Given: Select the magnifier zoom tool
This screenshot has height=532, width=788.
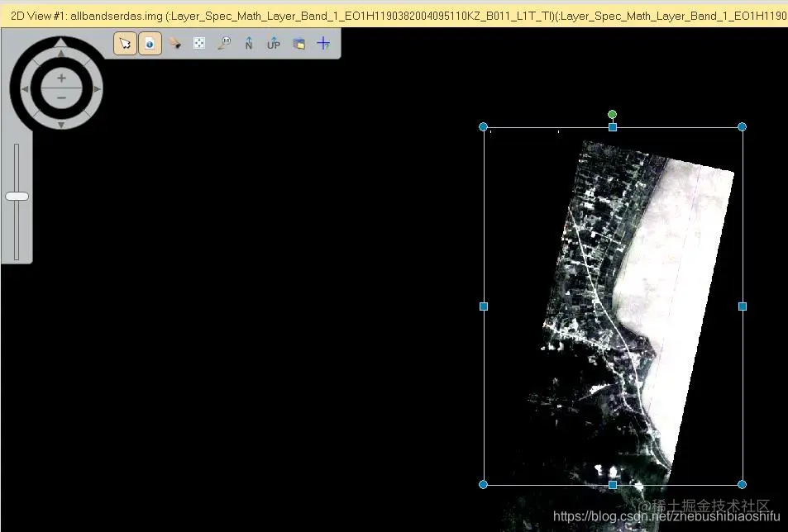Looking at the screenshot, I should [224, 44].
